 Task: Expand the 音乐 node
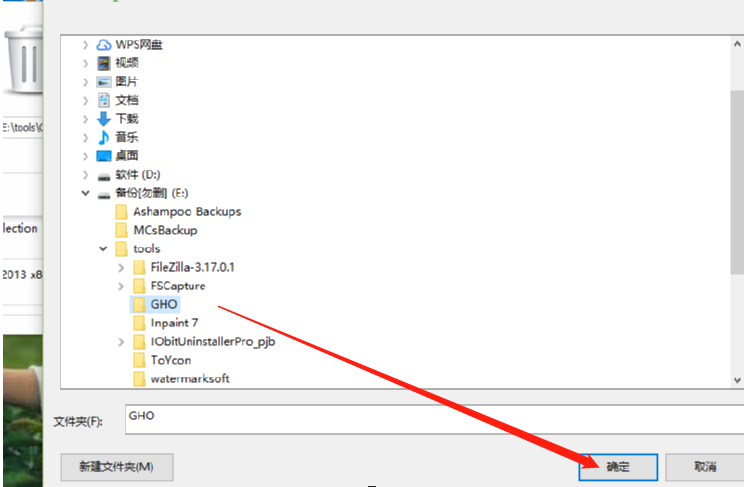tap(85, 137)
